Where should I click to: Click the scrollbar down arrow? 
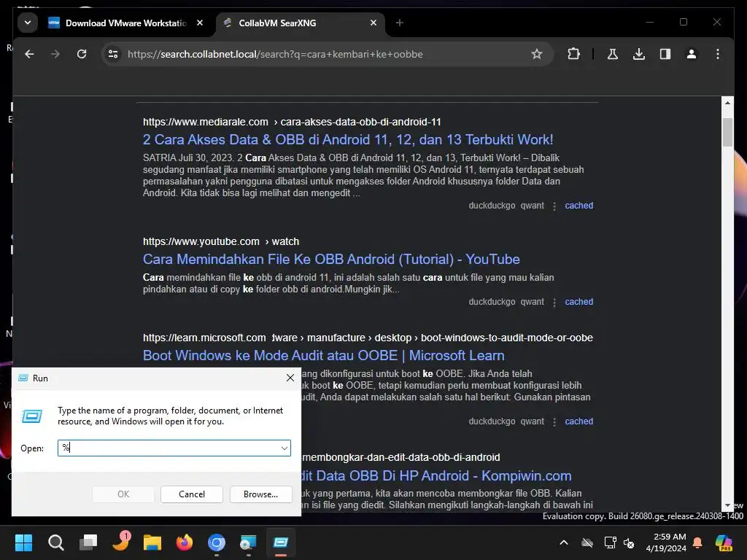[x=727, y=505]
